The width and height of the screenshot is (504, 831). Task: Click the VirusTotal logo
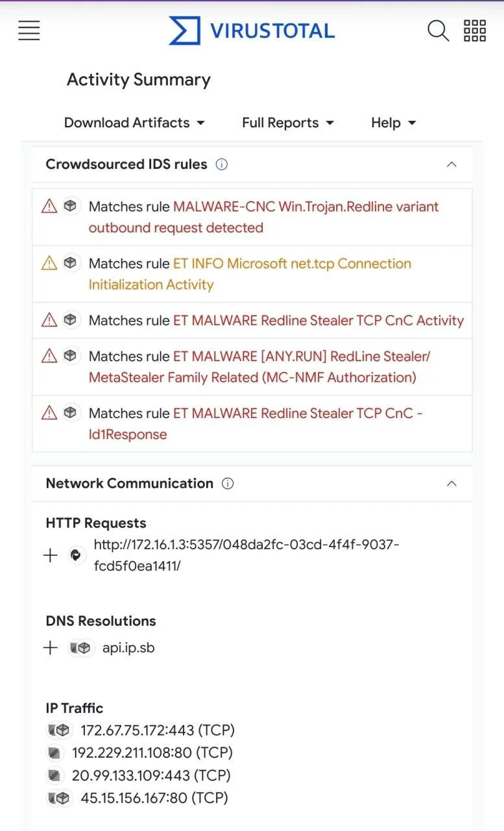pos(252,31)
